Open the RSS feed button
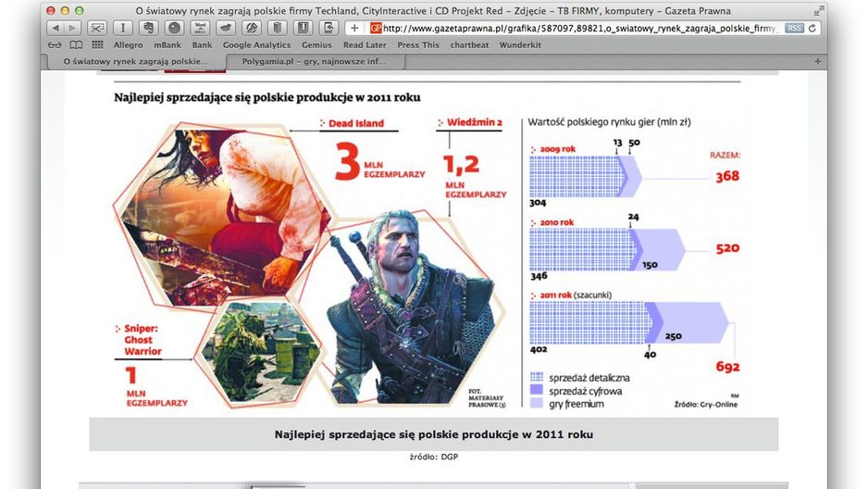Screen dimensions: 868x489 794,28
